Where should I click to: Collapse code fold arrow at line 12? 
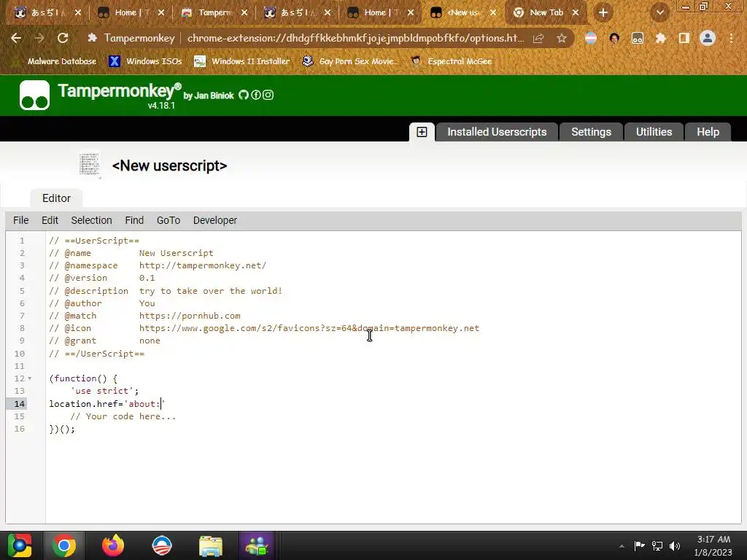[x=29, y=378]
